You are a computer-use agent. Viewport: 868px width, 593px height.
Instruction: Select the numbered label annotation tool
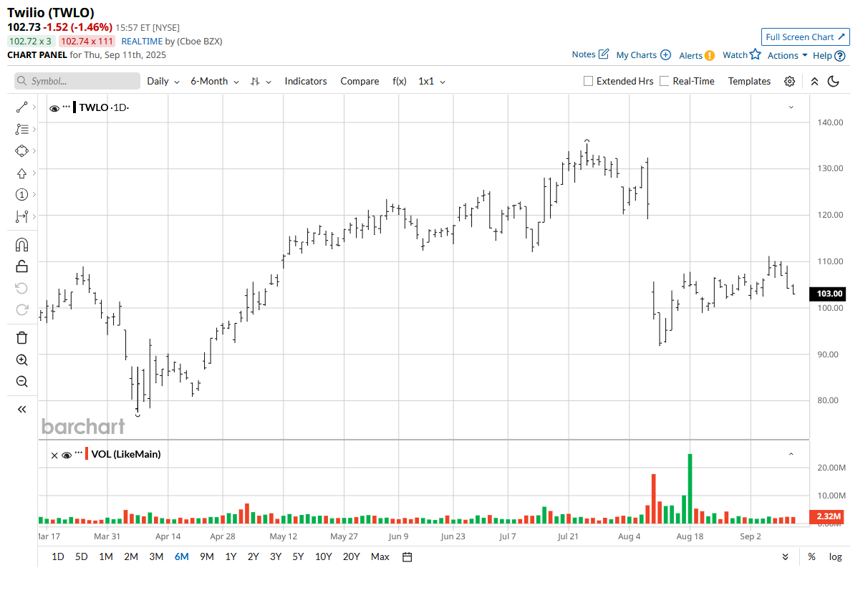pos(21,195)
